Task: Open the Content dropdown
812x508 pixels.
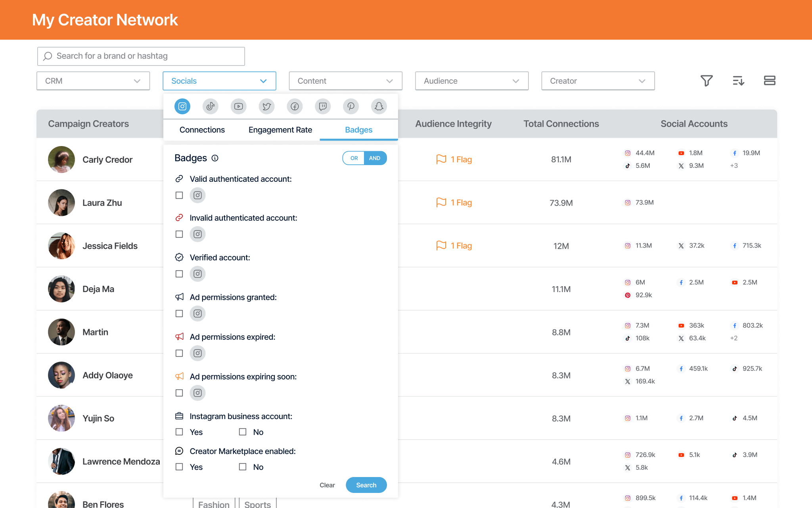Action: pyautogui.click(x=346, y=81)
